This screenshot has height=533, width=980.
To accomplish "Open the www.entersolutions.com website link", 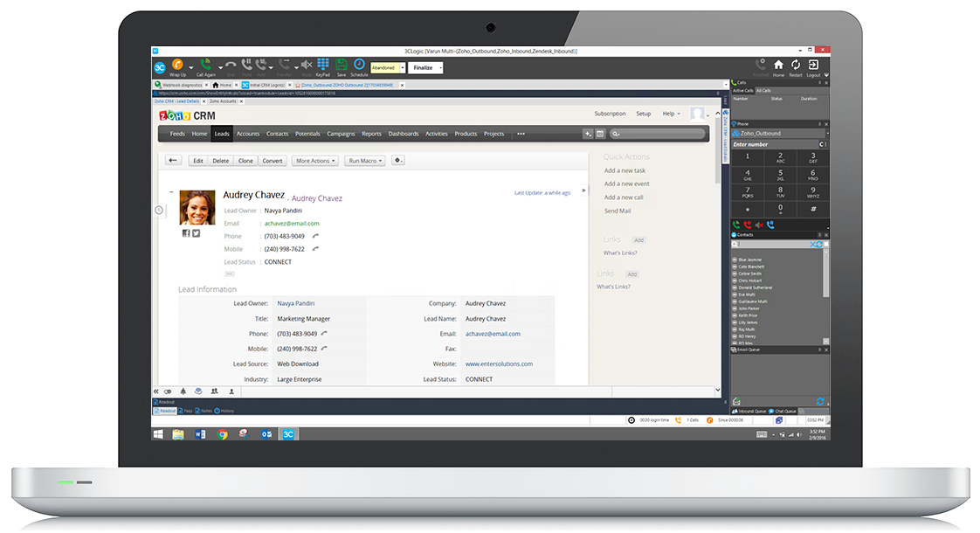I will (499, 363).
